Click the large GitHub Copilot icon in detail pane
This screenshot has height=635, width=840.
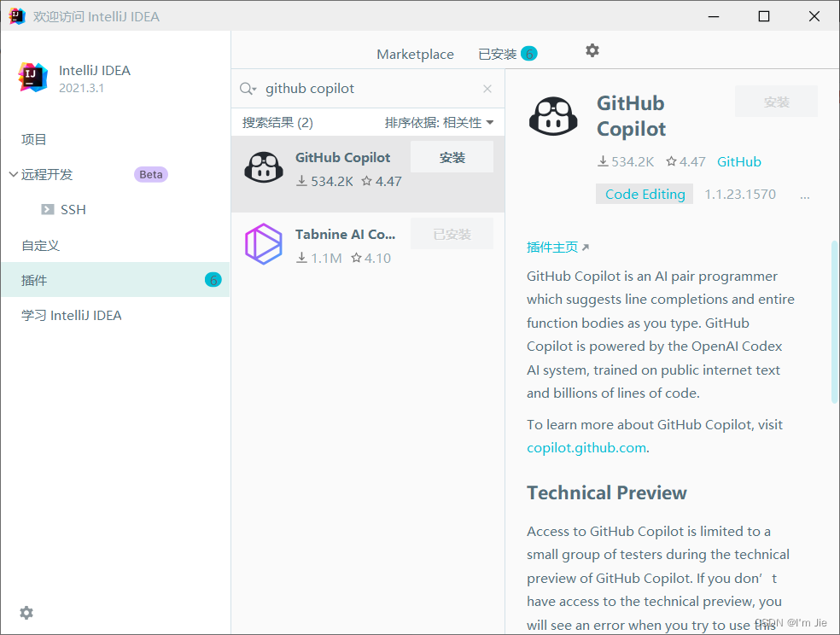tap(553, 114)
